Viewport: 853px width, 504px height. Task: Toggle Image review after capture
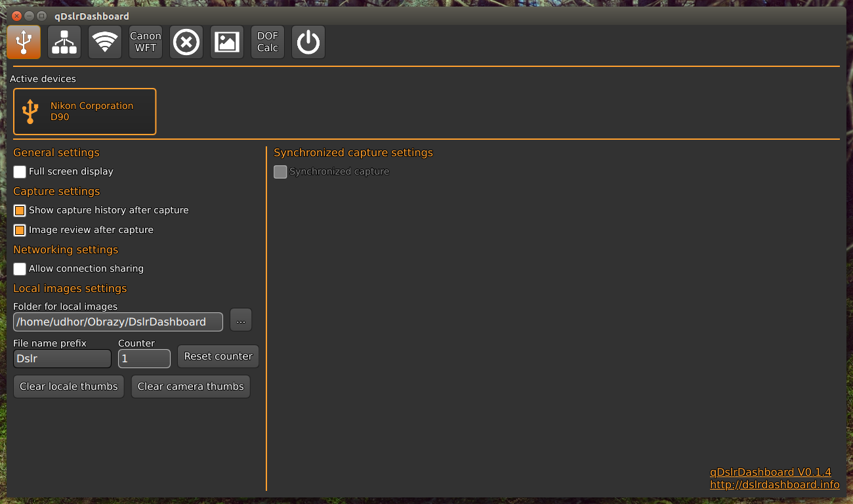(x=20, y=230)
